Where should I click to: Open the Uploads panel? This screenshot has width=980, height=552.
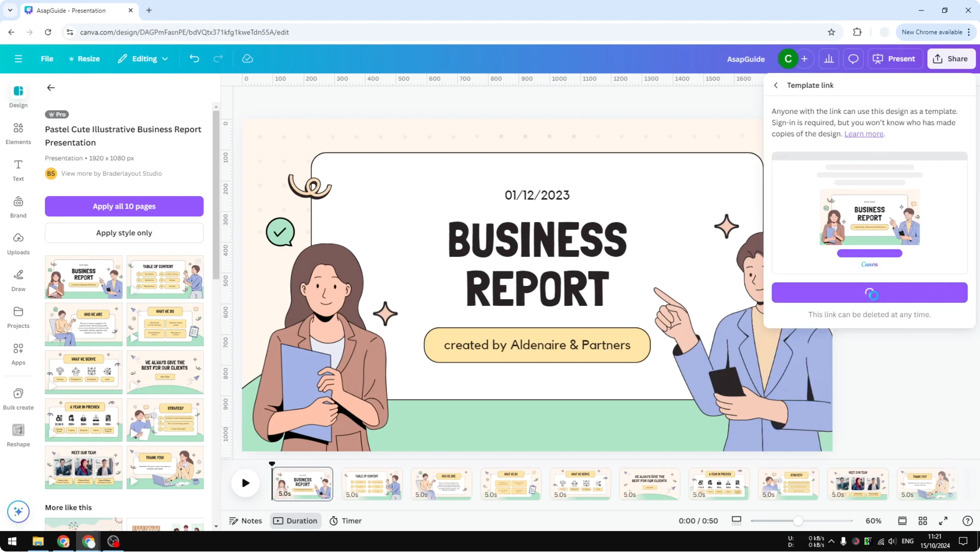click(18, 243)
